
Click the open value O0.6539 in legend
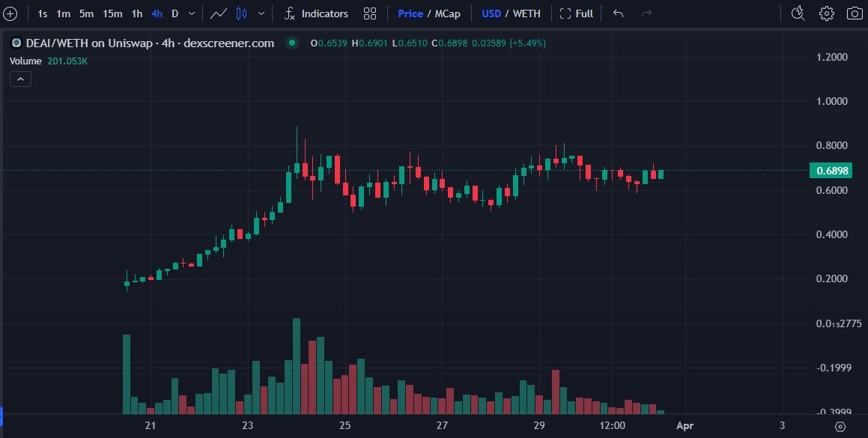pyautogui.click(x=329, y=43)
